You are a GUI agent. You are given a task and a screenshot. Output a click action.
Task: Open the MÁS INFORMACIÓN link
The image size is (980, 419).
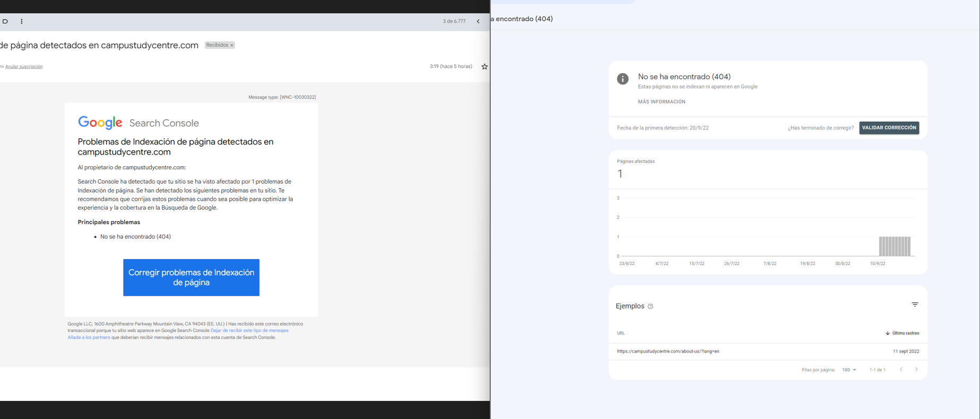point(662,101)
